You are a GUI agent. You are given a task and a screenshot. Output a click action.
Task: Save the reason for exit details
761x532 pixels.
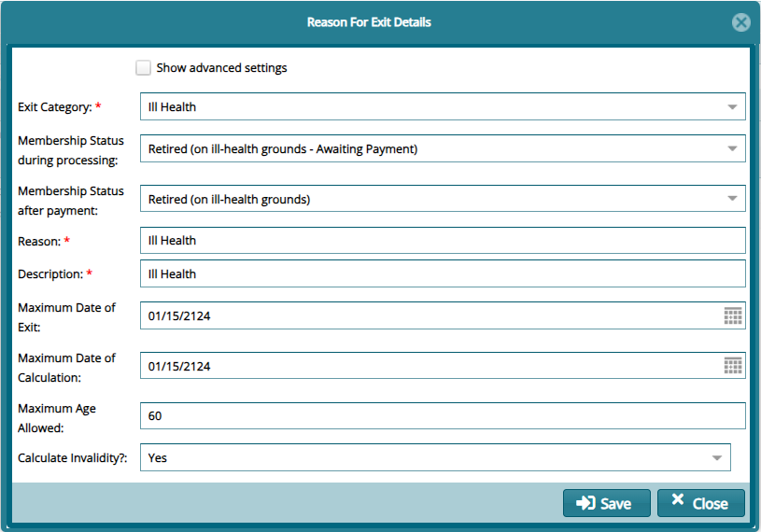click(x=605, y=503)
